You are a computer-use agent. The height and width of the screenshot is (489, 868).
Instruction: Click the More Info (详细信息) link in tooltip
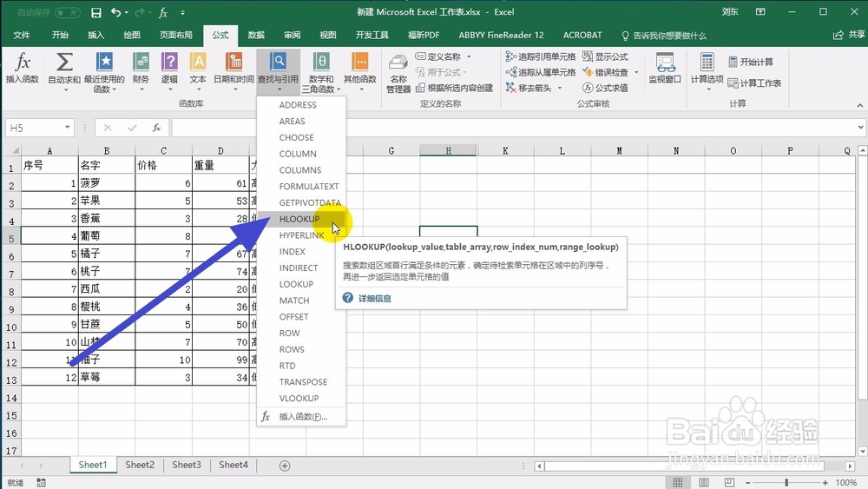coord(375,299)
